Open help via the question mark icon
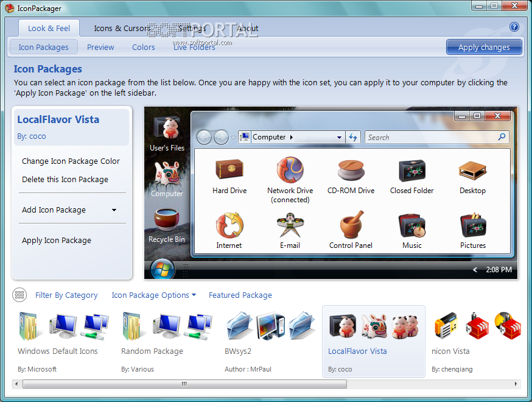The height and width of the screenshot is (402, 532). coord(514,27)
